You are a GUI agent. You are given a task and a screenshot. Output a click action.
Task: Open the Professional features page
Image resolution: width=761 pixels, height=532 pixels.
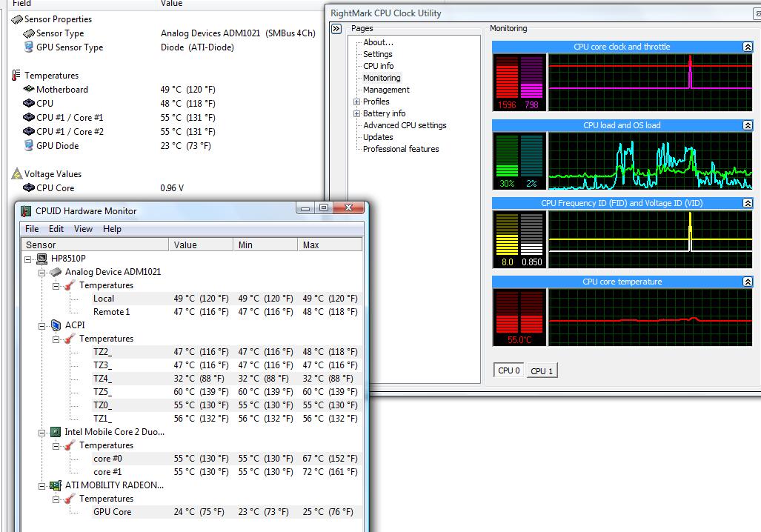(x=401, y=149)
